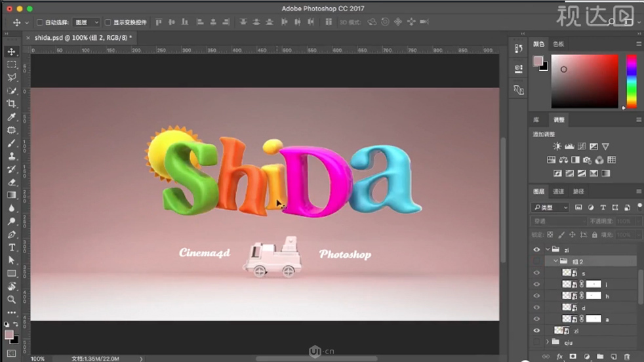Select the Brush tool

pyautogui.click(x=12, y=143)
